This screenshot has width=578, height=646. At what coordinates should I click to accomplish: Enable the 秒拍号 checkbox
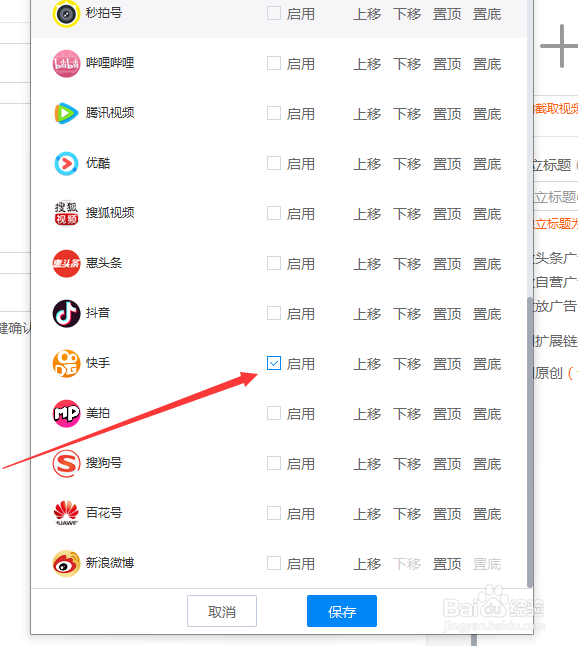[274, 13]
